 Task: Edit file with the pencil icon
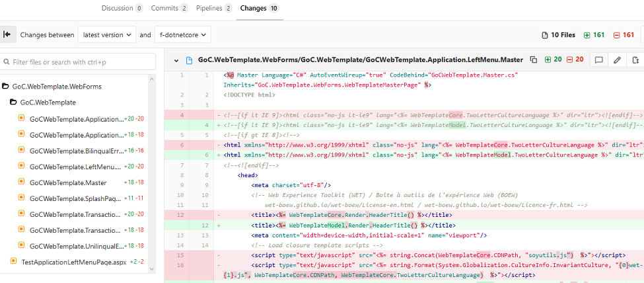[617, 60]
